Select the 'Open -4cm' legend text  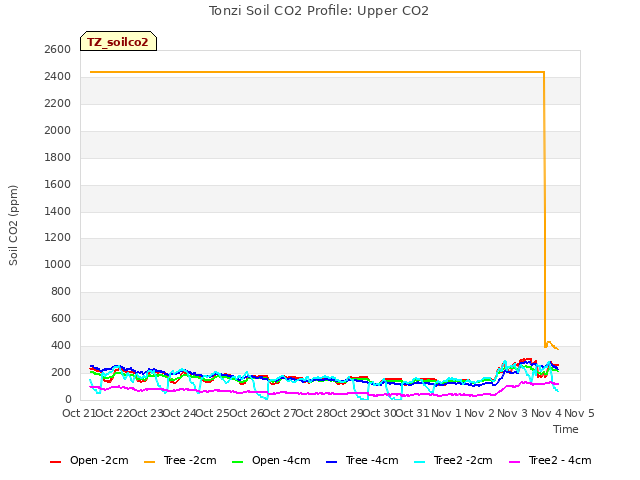281,460
